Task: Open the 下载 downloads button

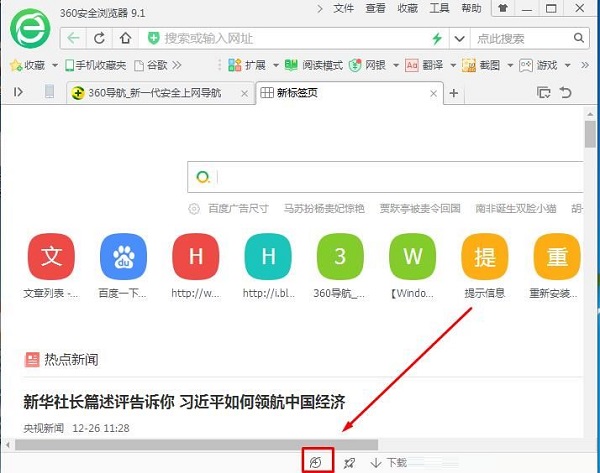Action: pos(388,462)
